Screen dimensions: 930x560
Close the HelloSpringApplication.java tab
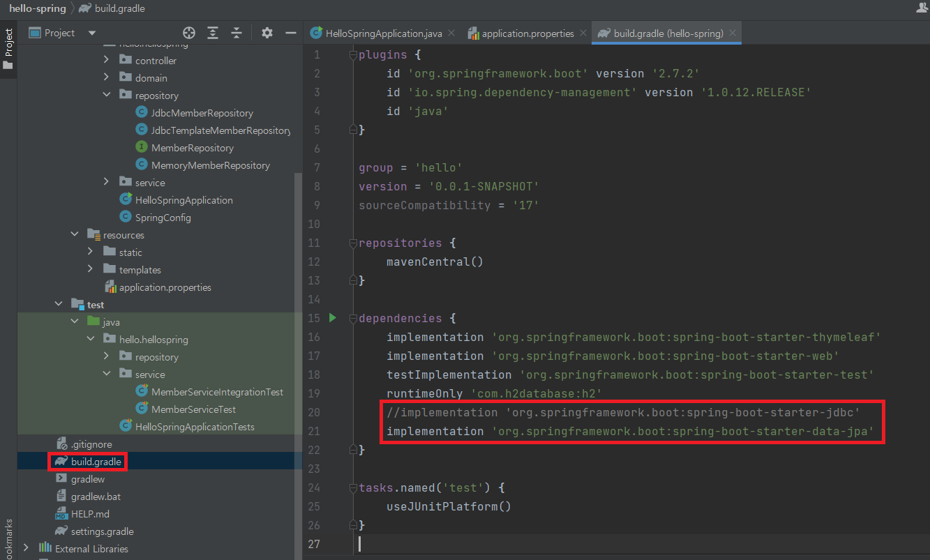[451, 33]
